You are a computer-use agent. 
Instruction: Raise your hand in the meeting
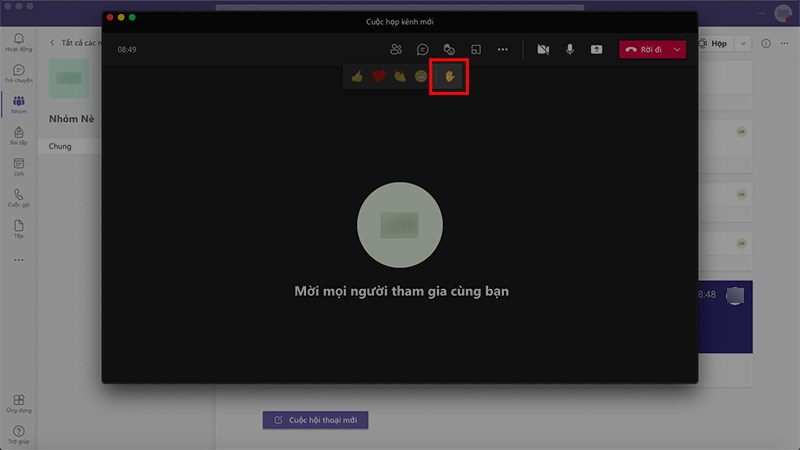pyautogui.click(x=449, y=77)
